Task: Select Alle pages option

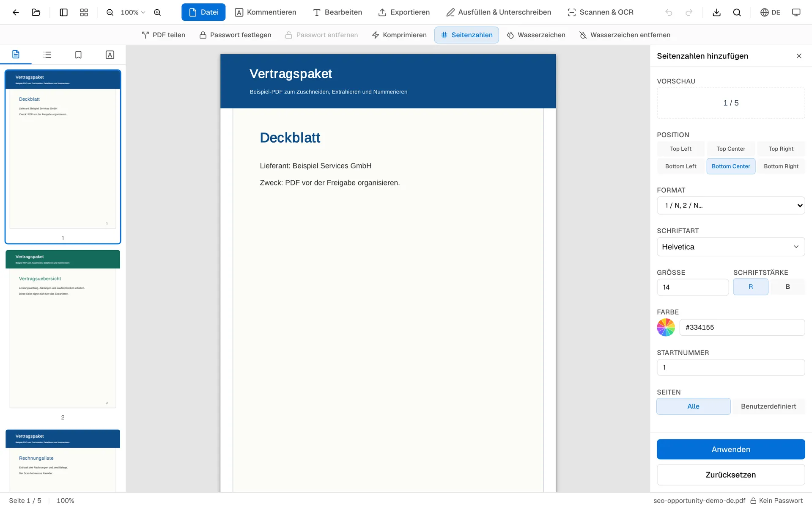Action: point(693,406)
